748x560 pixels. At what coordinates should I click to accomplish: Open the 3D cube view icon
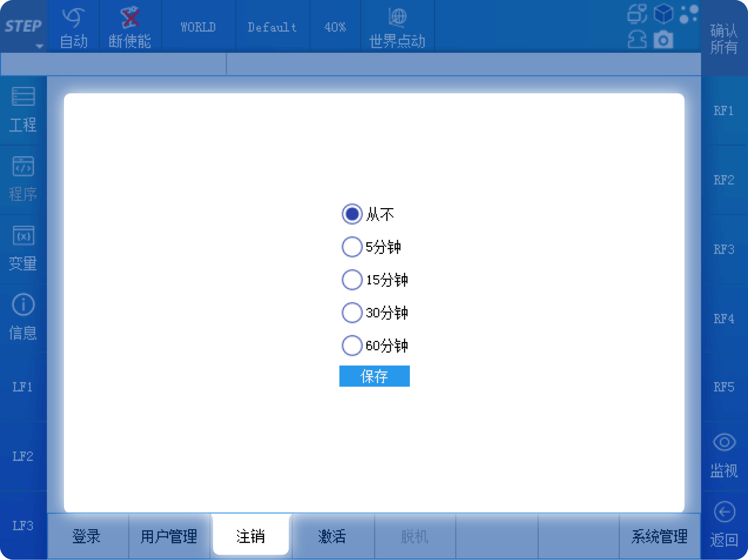663,14
